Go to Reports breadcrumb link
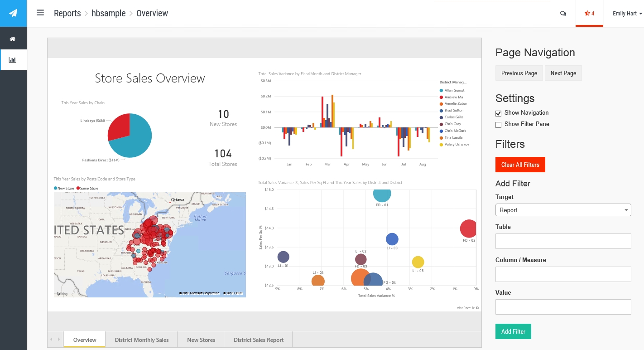Viewport: 644px width, 350px height. pyautogui.click(x=67, y=13)
